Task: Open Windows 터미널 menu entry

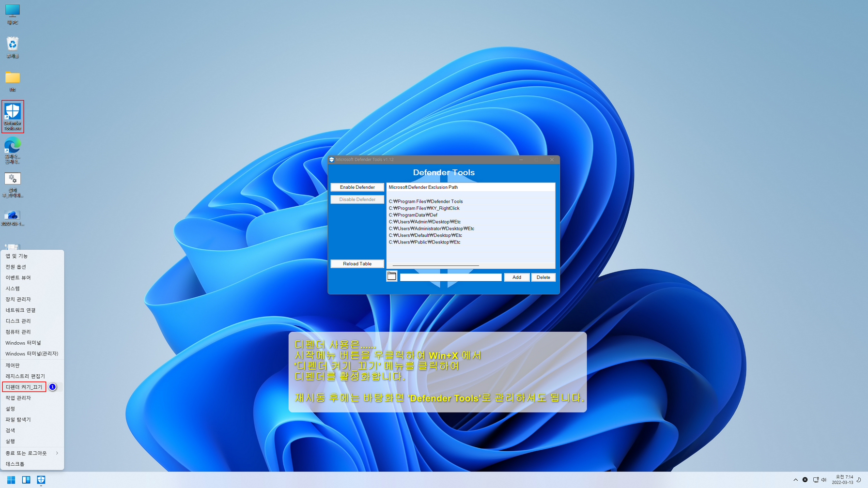Action: (32, 343)
